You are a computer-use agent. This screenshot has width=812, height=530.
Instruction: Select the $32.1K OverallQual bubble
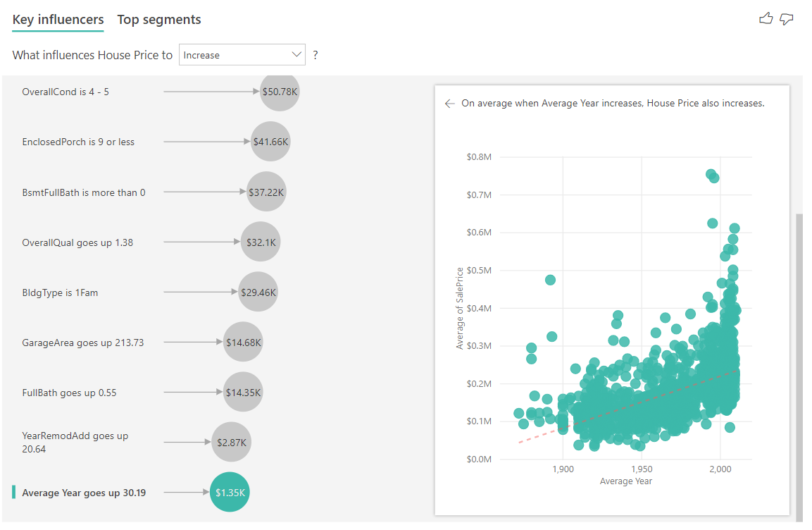[261, 242]
